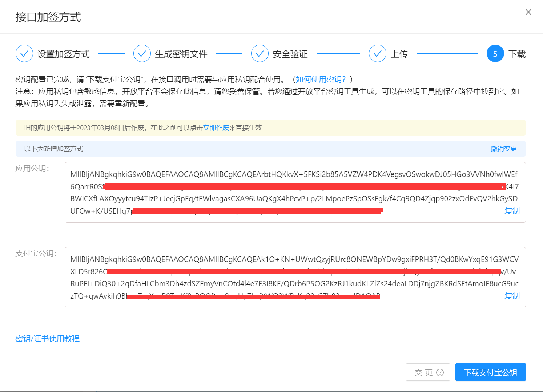Click 撤销变更 to revoke the change

coord(503,149)
